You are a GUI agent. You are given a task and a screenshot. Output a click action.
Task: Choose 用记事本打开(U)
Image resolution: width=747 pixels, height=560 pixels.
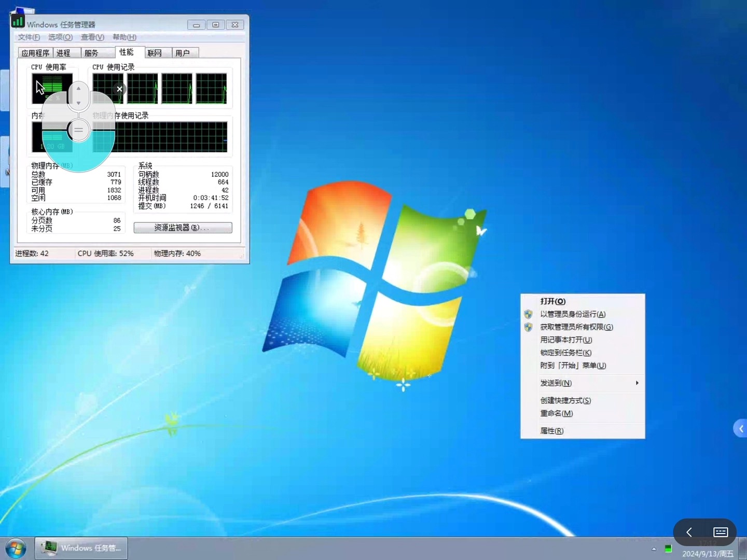click(x=583, y=340)
